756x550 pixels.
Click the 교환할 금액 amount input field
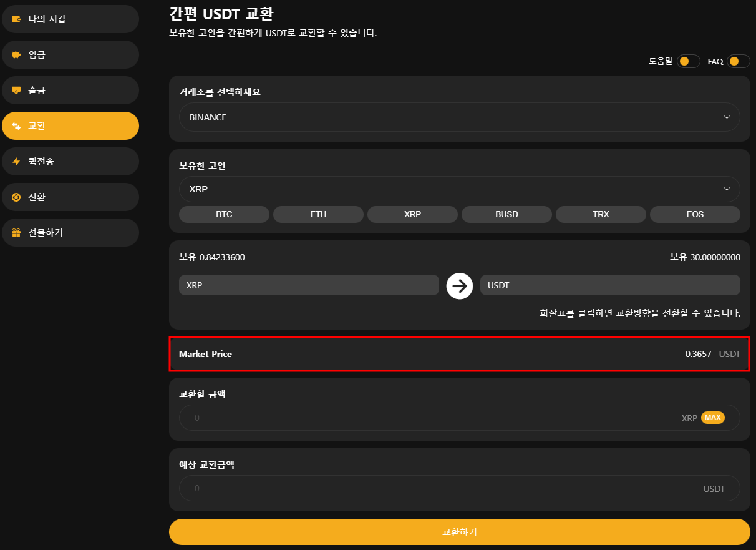click(x=430, y=418)
